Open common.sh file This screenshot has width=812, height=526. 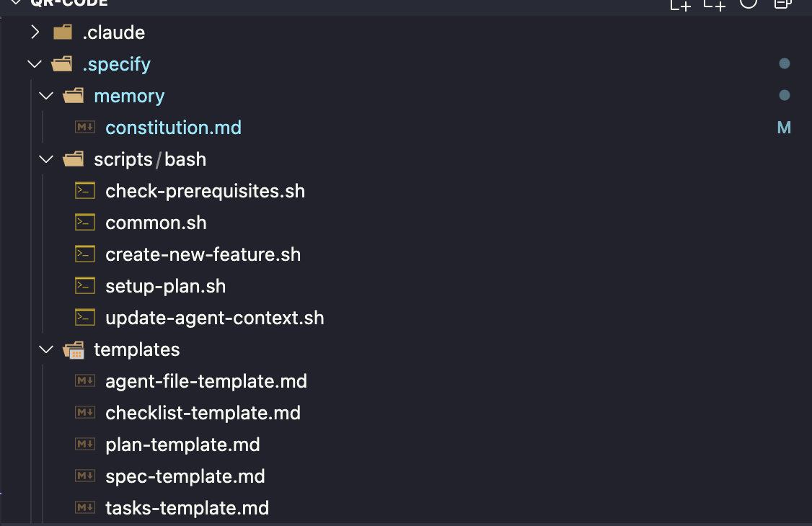(x=156, y=223)
